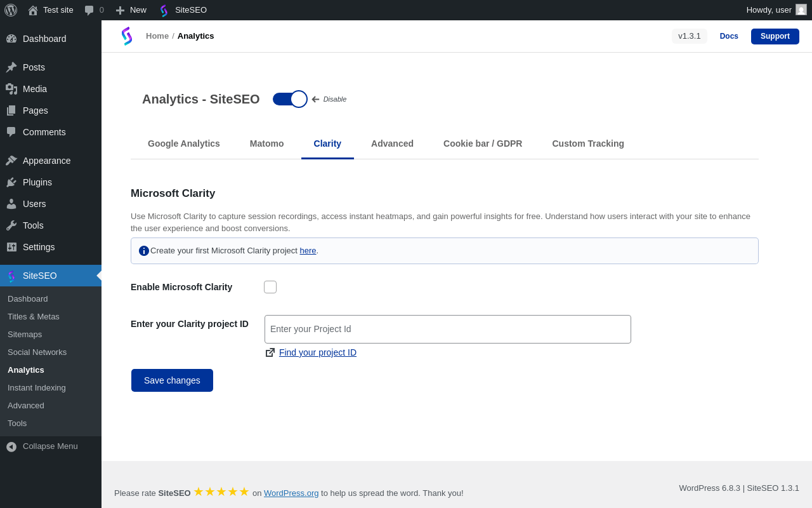Click the WordPress logo in admin bar
Image resolution: width=812 pixels, height=508 pixels.
tap(11, 10)
